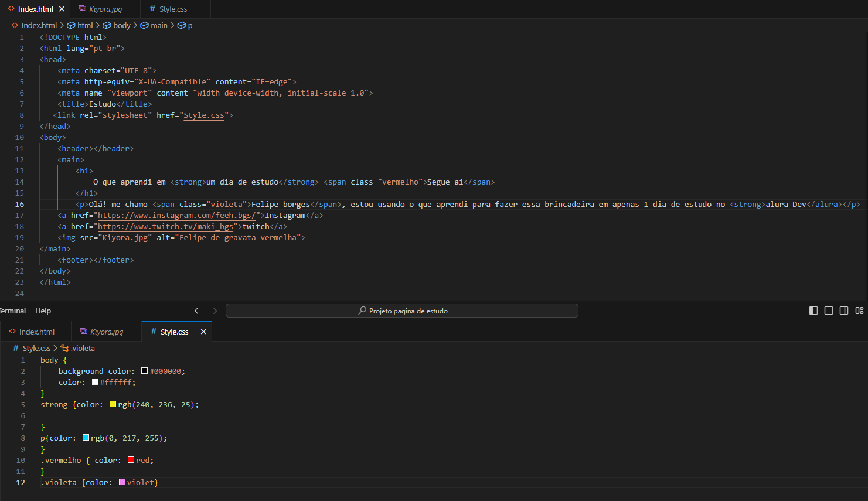868x501 pixels.
Task: Follow the twitch.tv/maki_bgs link
Action: [x=166, y=226]
